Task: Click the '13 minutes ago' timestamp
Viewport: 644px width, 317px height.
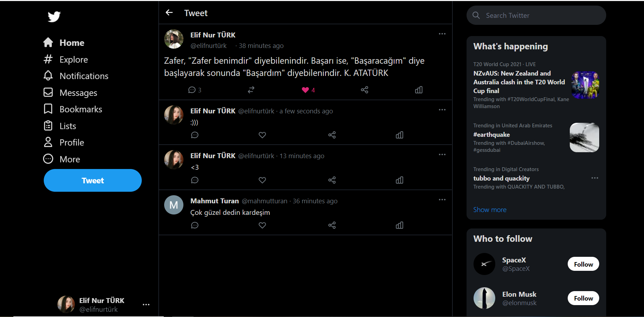Action: point(302,156)
